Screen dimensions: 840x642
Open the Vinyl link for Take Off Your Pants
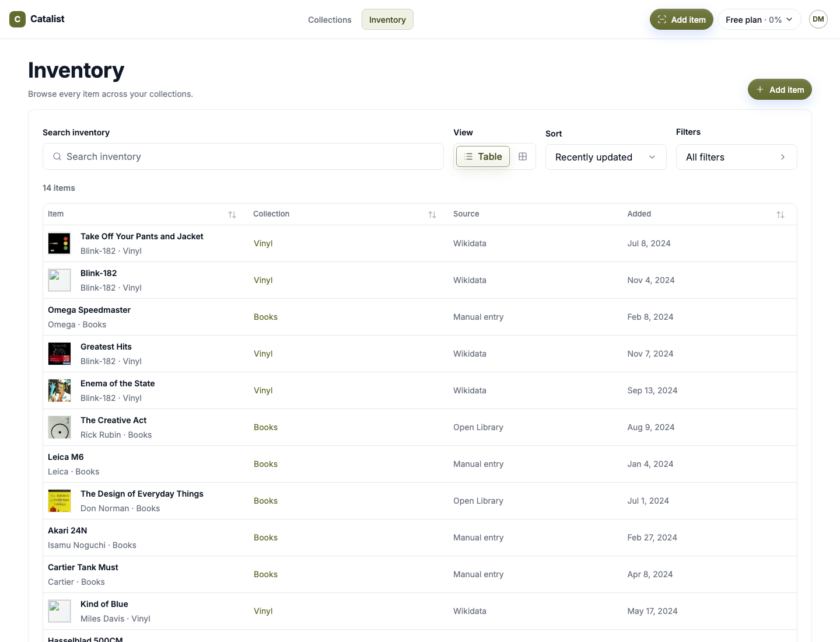263,243
